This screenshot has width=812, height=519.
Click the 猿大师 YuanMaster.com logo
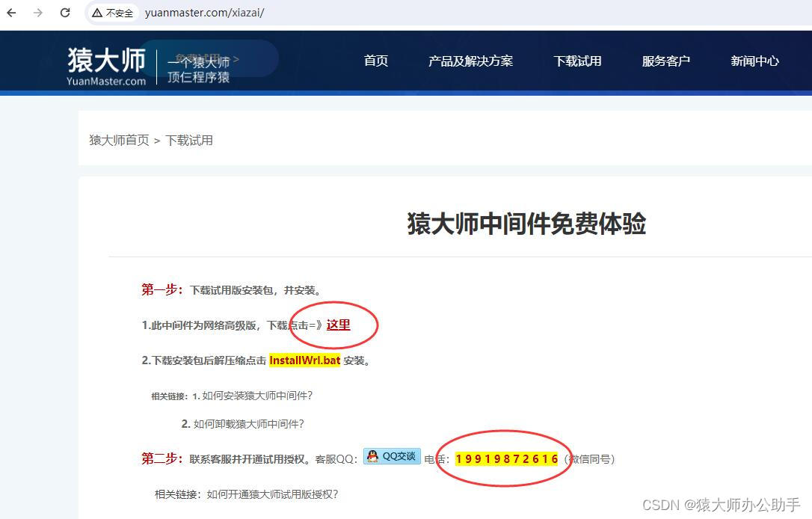106,67
